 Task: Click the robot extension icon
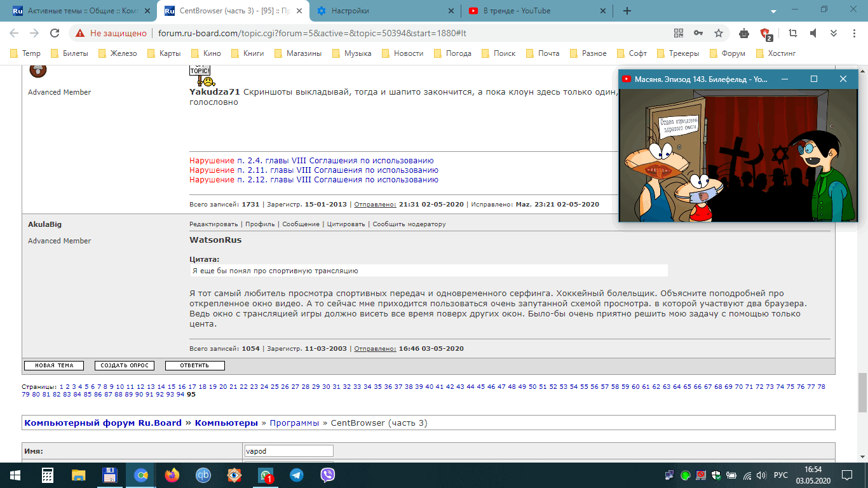pos(744,33)
